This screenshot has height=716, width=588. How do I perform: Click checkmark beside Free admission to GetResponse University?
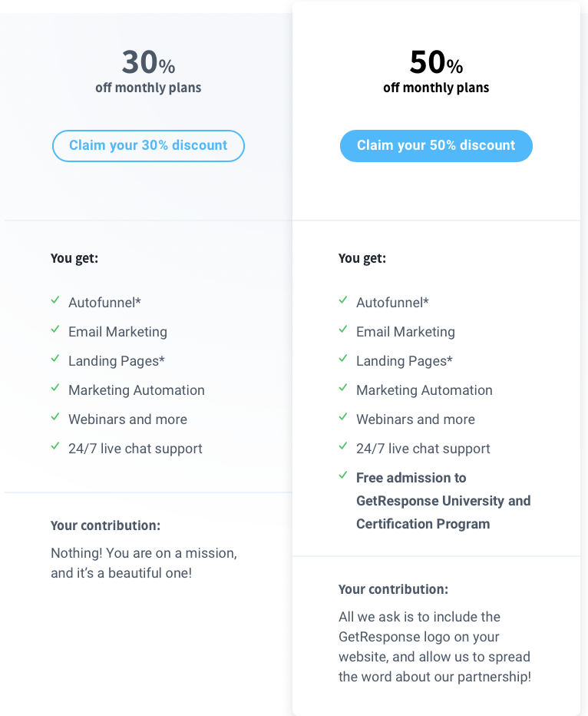pos(343,476)
